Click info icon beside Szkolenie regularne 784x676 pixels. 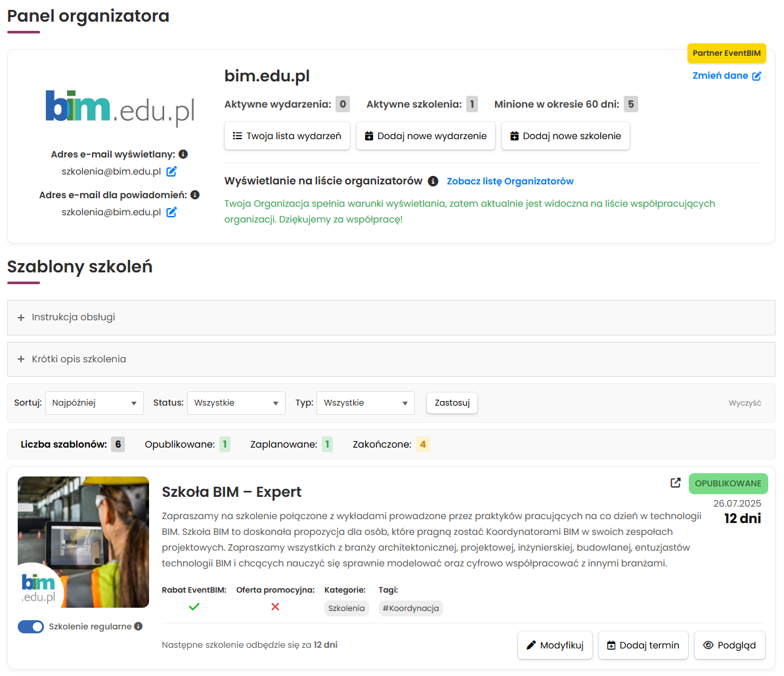[139, 626]
